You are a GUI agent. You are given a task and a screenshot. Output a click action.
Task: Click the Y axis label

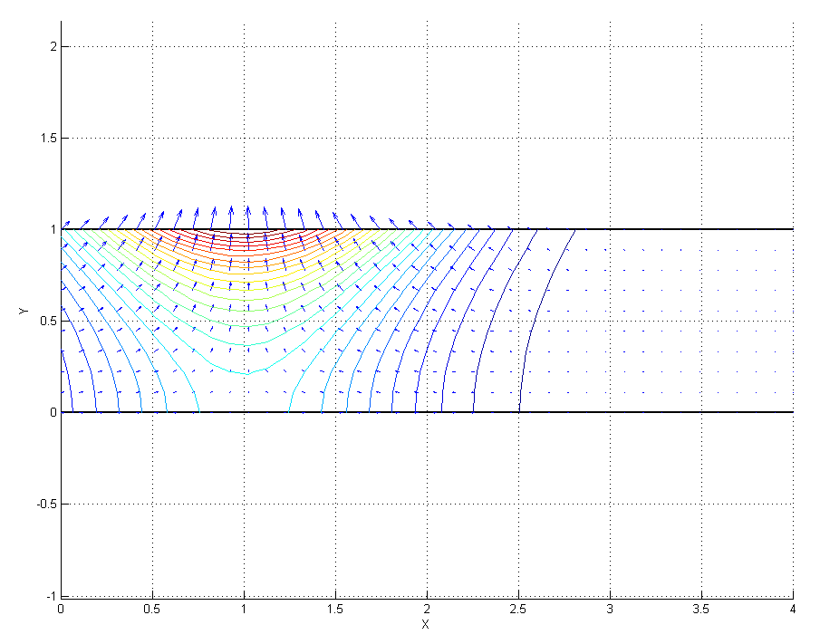pyautogui.click(x=22, y=312)
